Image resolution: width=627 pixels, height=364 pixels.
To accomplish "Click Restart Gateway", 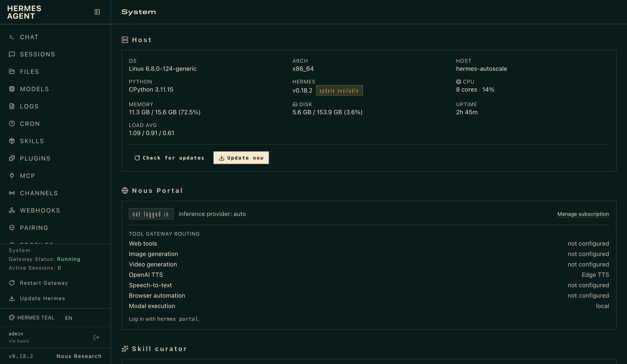I will 55,283.
